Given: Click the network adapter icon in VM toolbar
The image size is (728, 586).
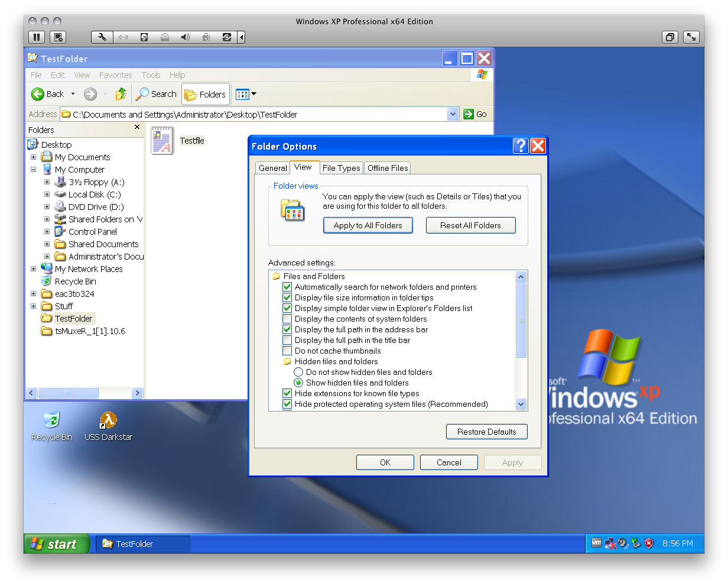Looking at the screenshot, I should pyautogui.click(x=123, y=37).
